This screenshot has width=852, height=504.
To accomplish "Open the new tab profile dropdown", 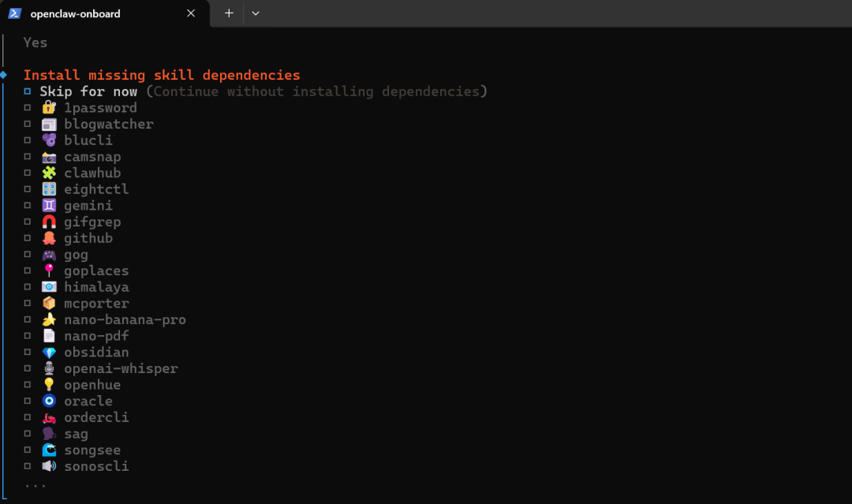I will coord(255,13).
